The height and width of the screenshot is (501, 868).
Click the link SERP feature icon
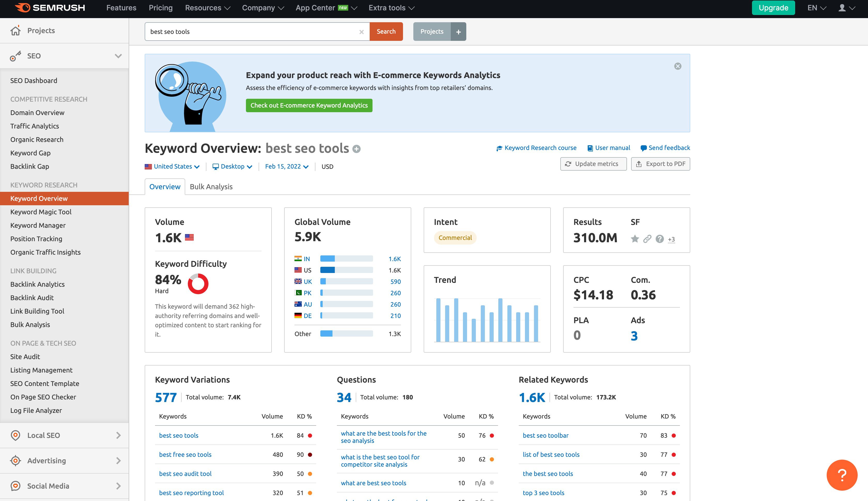click(x=647, y=239)
